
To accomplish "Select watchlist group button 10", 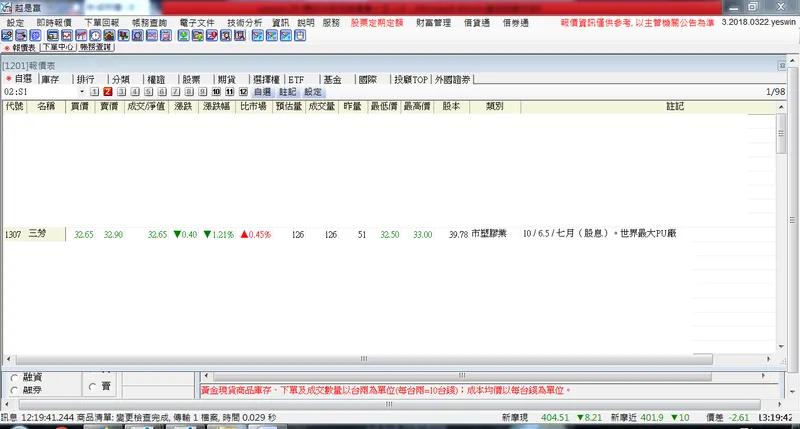I will click(216, 92).
